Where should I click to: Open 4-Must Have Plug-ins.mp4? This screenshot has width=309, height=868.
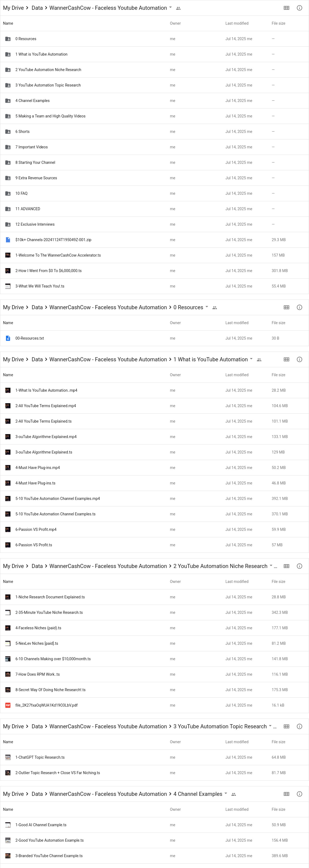coord(38,468)
